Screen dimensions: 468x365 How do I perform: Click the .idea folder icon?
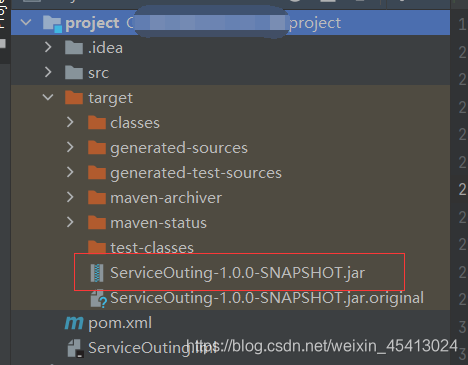click(74, 47)
